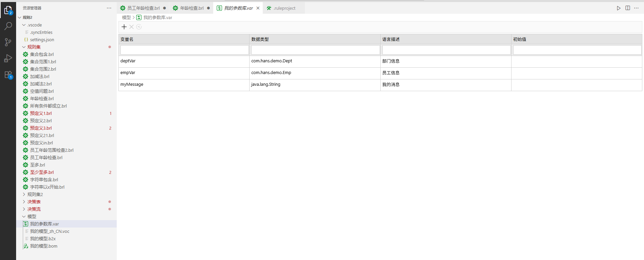This screenshot has width=644, height=260.
Task: Click the split editor icon
Action: click(x=628, y=8)
